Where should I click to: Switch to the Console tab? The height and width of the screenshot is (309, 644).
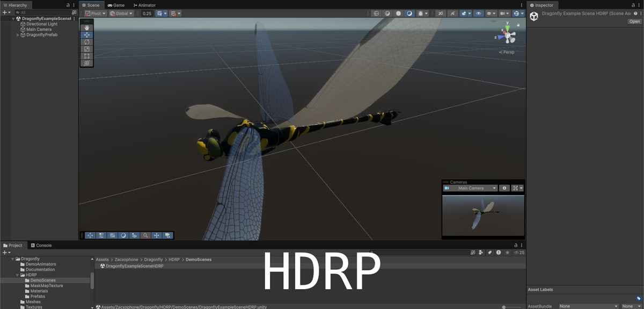41,245
